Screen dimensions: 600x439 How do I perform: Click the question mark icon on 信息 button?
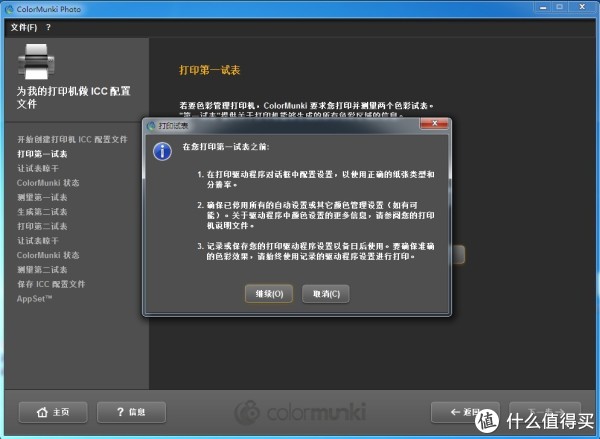tap(121, 412)
